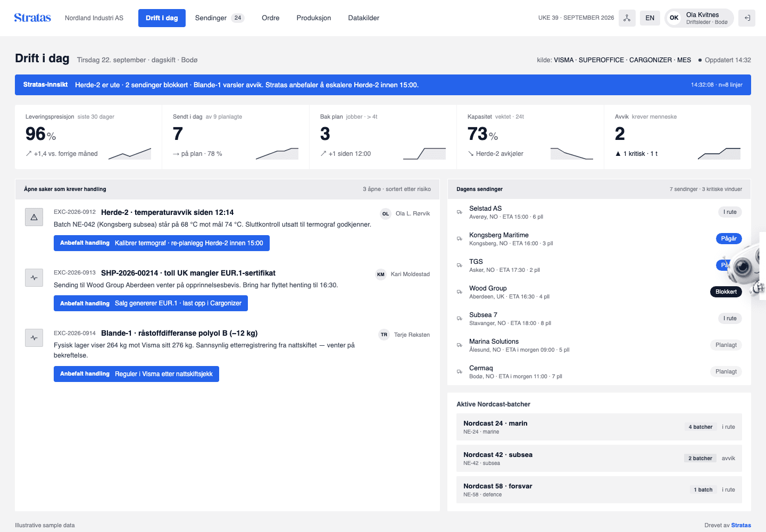Click Selstad AS shipment name

pyautogui.click(x=485, y=209)
